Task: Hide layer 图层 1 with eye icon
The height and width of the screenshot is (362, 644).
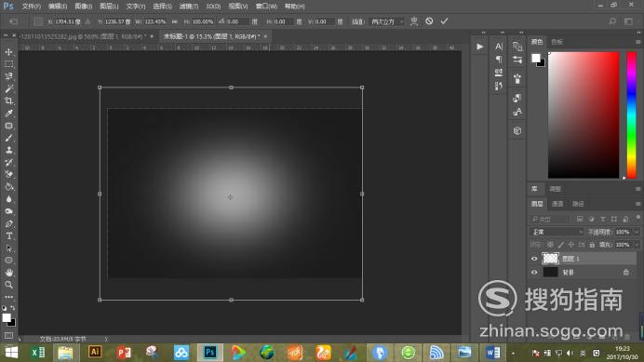Action: [x=534, y=259]
